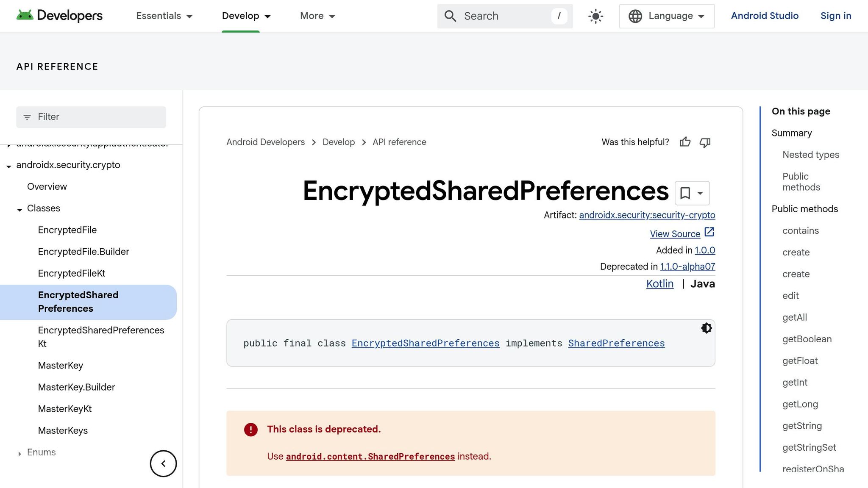Click the thumbs up helpful icon
The height and width of the screenshot is (488, 868).
click(685, 142)
